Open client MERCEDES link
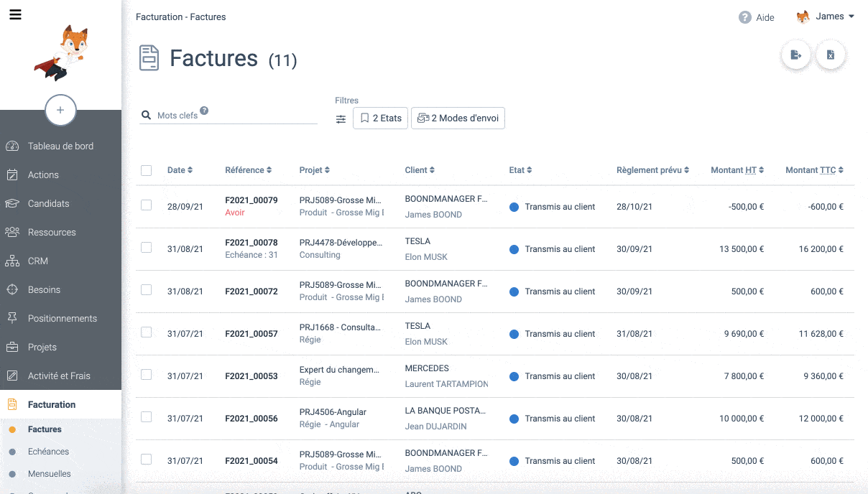 (x=427, y=368)
